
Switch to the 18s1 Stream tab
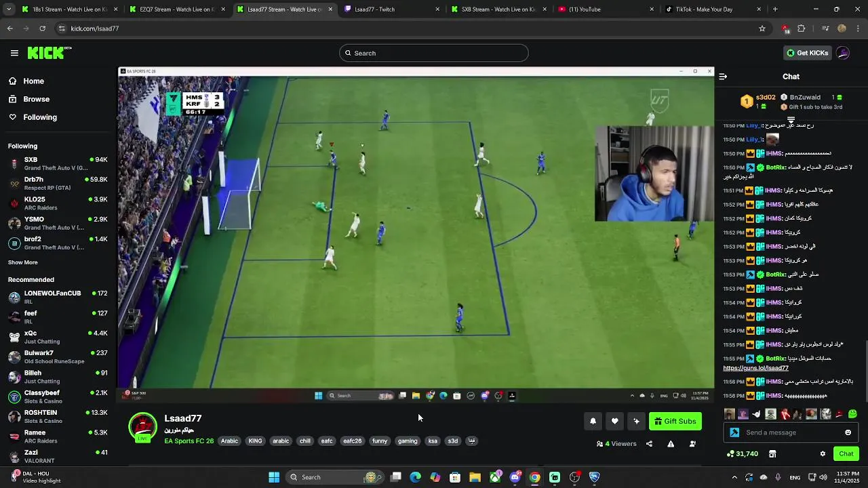tap(71, 9)
